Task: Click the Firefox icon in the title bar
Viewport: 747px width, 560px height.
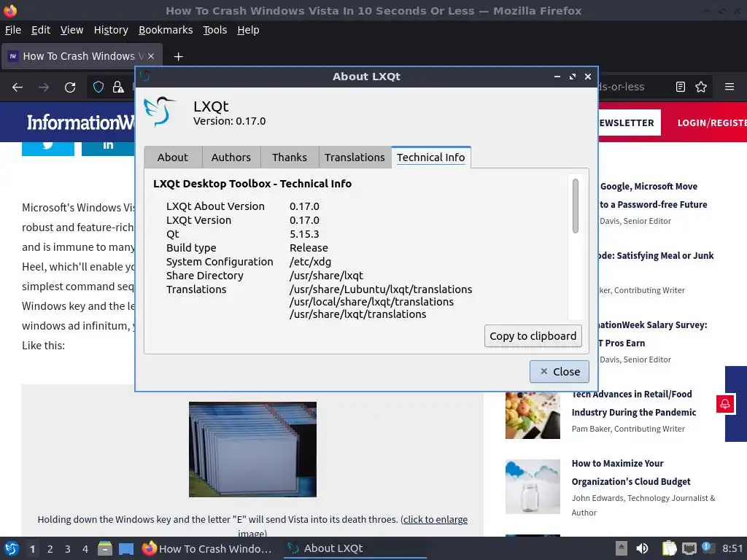Action: [x=10, y=10]
